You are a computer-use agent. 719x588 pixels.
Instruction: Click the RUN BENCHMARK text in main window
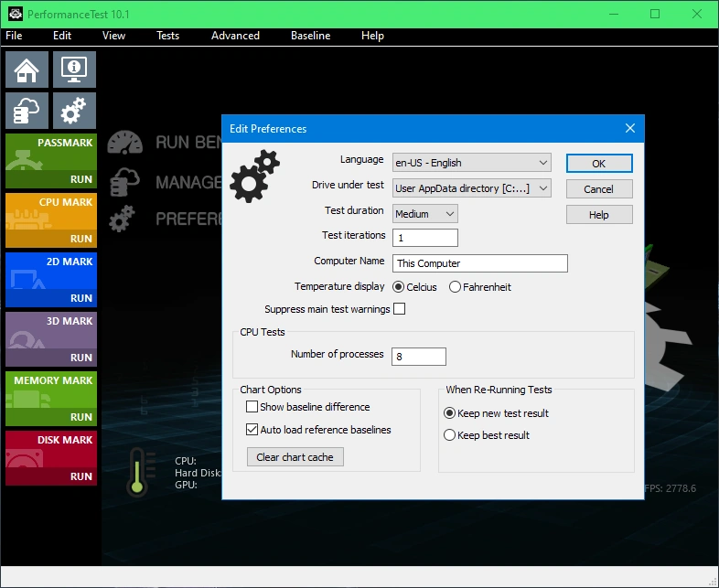[189, 143]
